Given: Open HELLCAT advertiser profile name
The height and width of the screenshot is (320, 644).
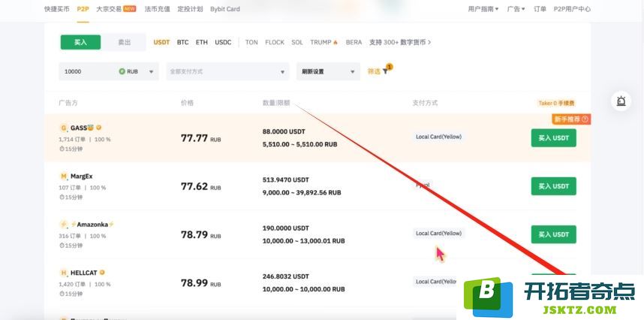Looking at the screenshot, I should click(84, 273).
